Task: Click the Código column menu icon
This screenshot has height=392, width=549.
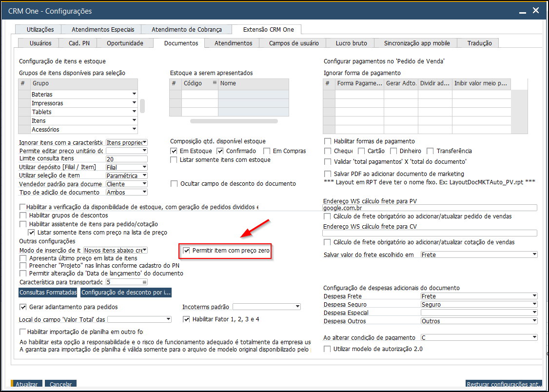Action: pyautogui.click(x=215, y=83)
